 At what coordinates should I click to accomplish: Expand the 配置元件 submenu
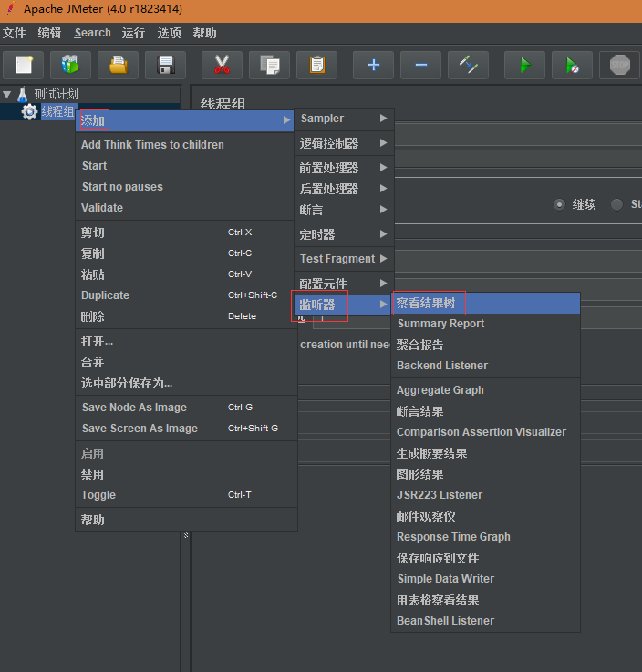pos(344,284)
